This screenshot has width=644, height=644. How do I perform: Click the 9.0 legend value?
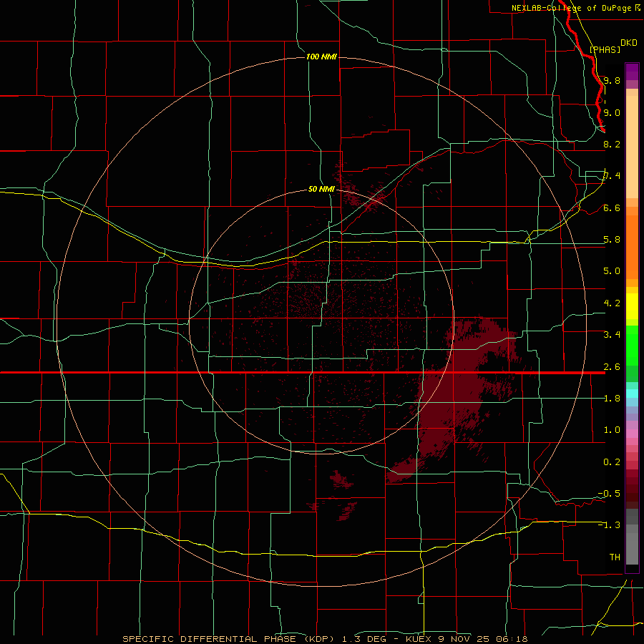[612, 112]
